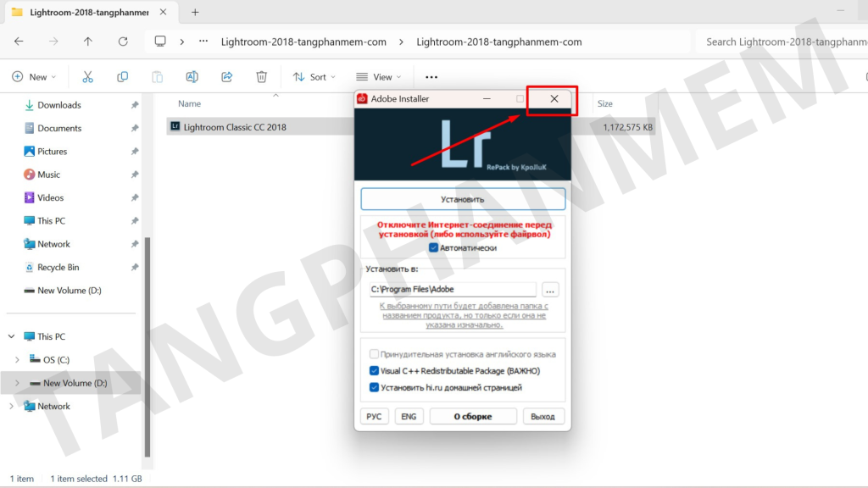Go up one folder with Up arrow
Image resolution: width=868 pixels, height=488 pixels.
pyautogui.click(x=88, y=42)
